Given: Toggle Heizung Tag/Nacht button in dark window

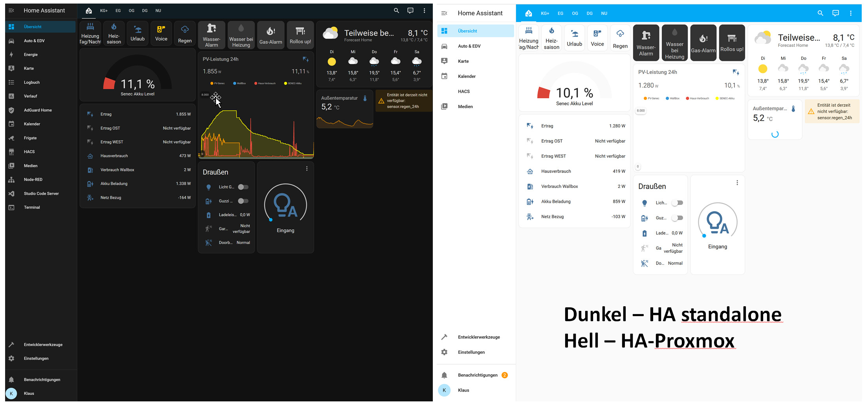Looking at the screenshot, I should click(90, 33).
